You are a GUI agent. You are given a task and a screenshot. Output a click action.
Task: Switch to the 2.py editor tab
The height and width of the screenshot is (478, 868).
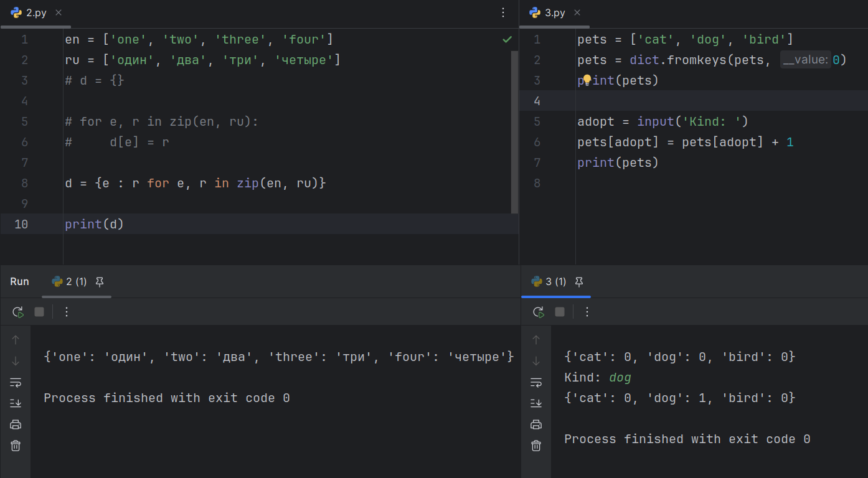pos(36,13)
